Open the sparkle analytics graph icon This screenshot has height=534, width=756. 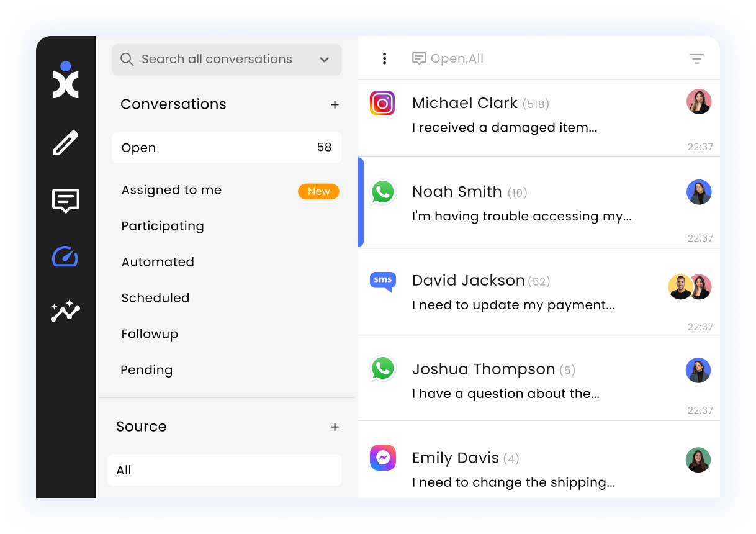[65, 311]
